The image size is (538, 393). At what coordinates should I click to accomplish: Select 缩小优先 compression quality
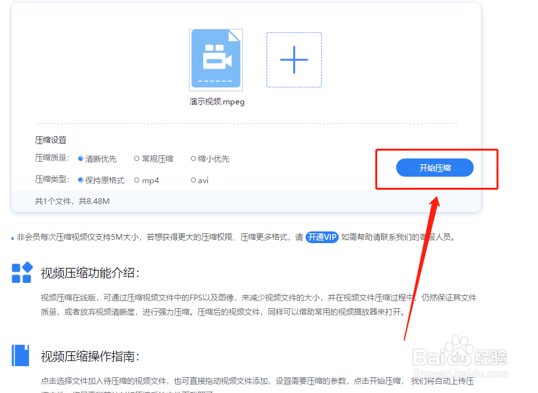pyautogui.click(x=210, y=159)
